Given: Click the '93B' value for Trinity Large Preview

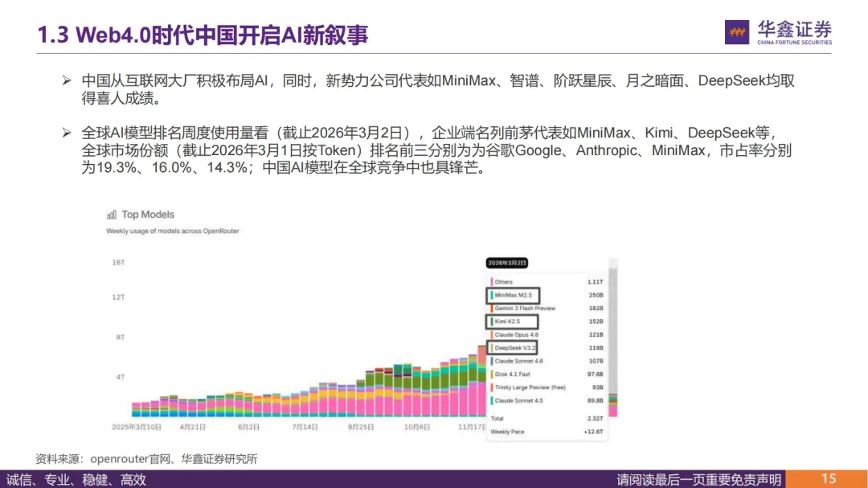Looking at the screenshot, I should click(598, 388).
